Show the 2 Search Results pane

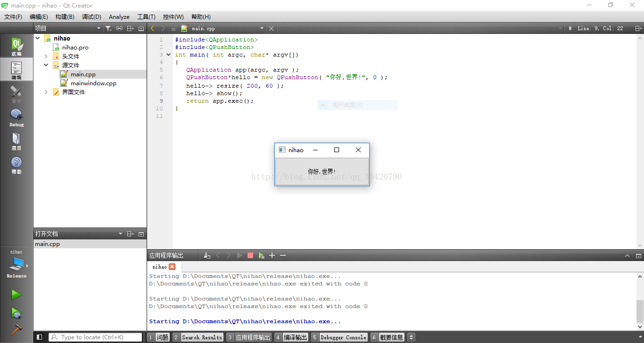pyautogui.click(x=198, y=337)
